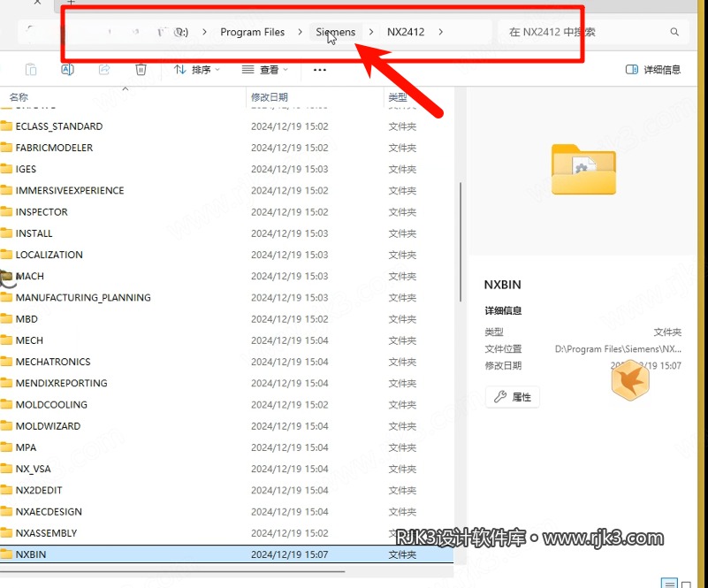Screen dimensions: 708x588
Task: Switch to details list view icon at bottom
Action: [x=669, y=583]
